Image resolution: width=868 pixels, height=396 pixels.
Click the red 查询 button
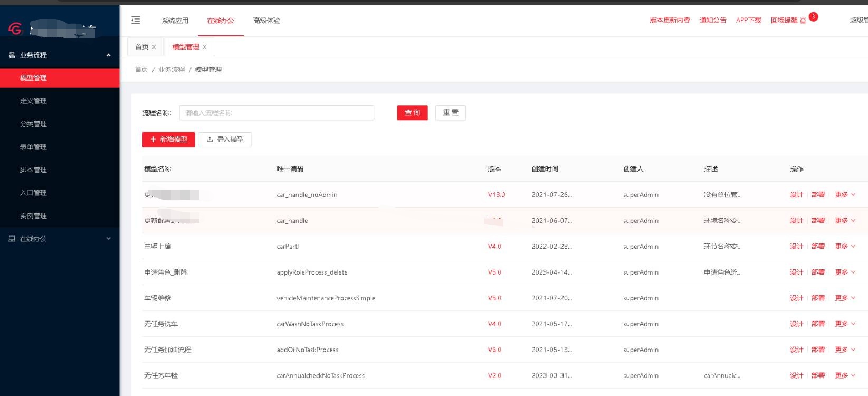tap(412, 112)
